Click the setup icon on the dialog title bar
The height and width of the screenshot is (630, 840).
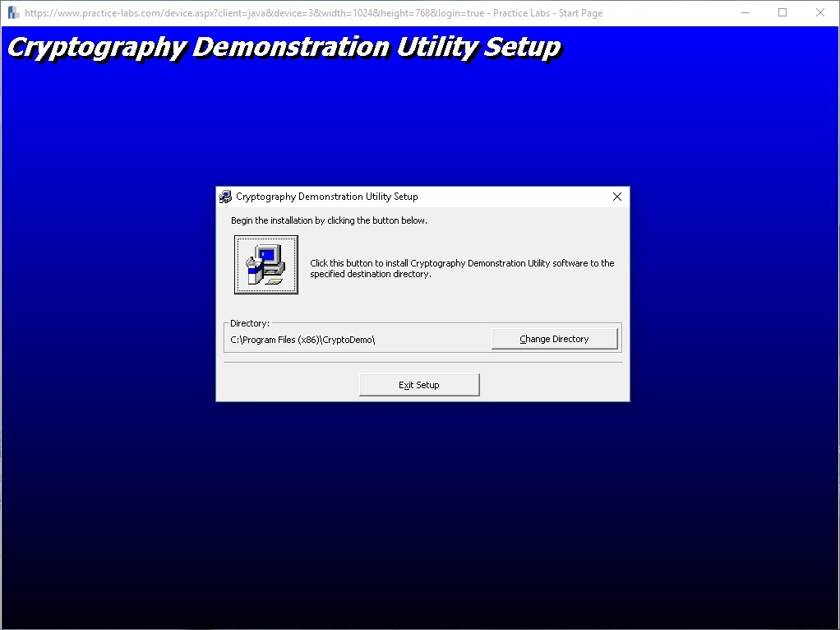point(227,197)
